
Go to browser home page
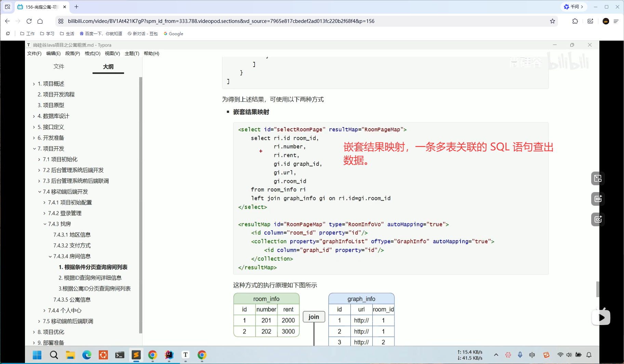point(40,21)
